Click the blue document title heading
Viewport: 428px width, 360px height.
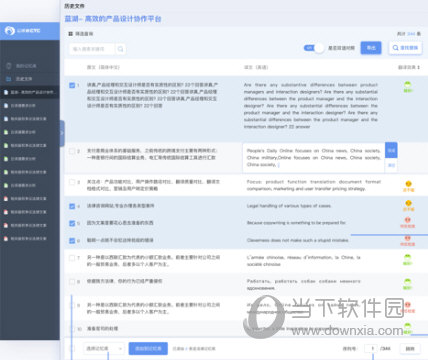113,19
